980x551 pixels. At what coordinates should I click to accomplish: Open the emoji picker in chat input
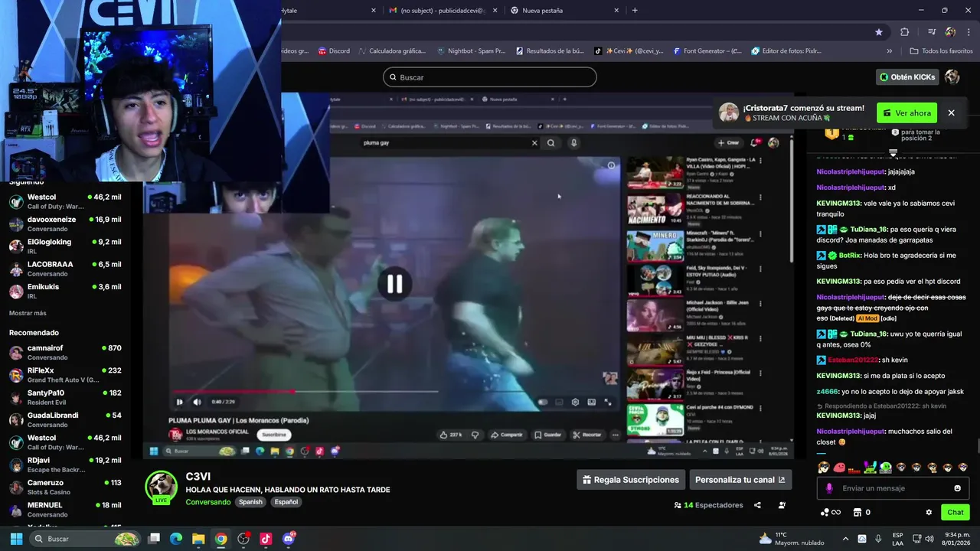tap(957, 488)
